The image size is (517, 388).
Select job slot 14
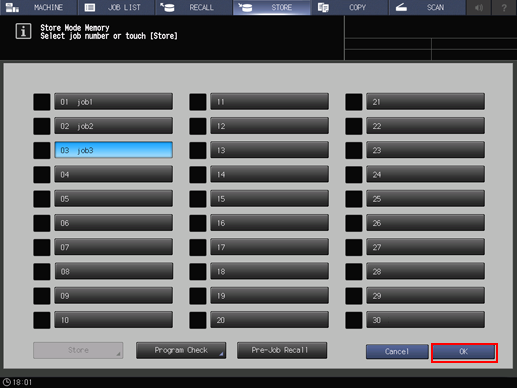tap(270, 174)
